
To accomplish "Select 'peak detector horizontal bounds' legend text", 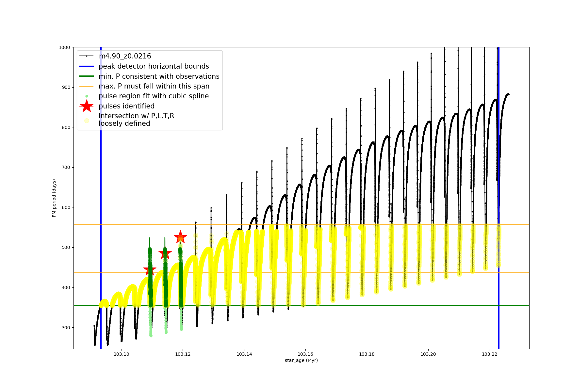I will (154, 66).
